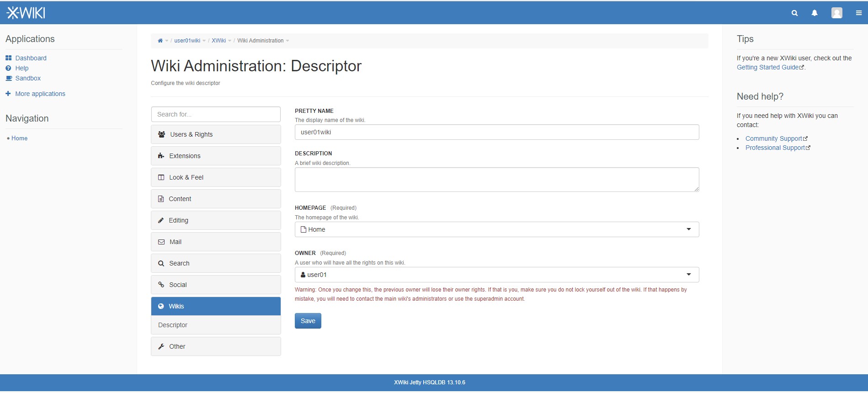Expand the home breadcrumb dropdown arrow

coord(167,41)
